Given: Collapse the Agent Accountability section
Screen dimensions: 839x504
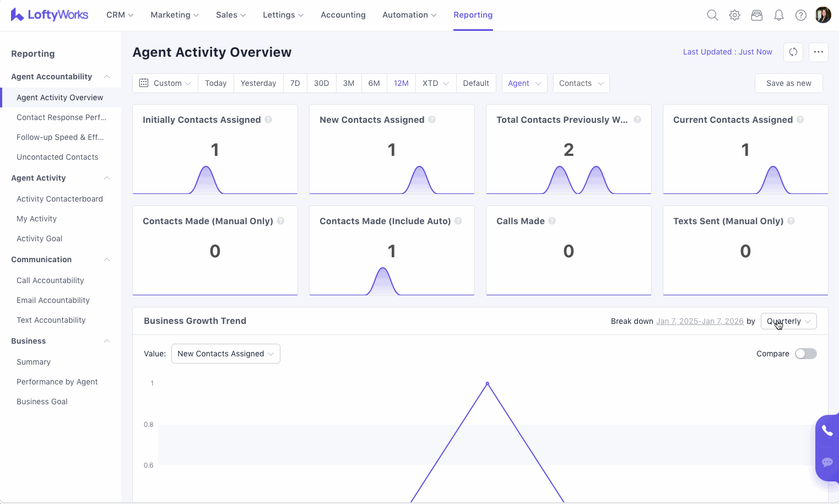Looking at the screenshot, I should click(x=107, y=77).
